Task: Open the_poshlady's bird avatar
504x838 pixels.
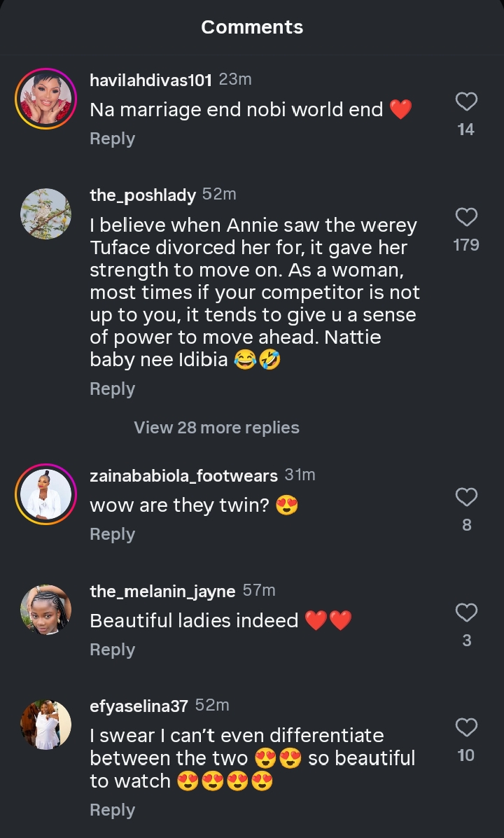Action: pyautogui.click(x=45, y=214)
